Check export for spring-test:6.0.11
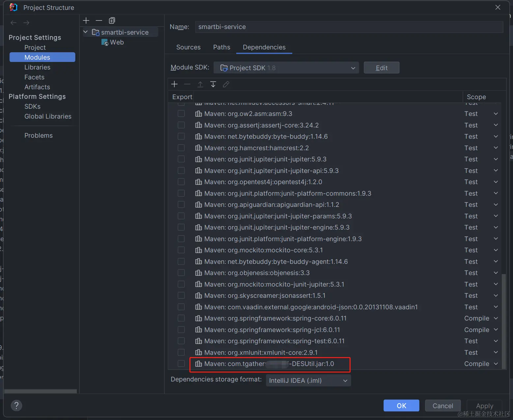This screenshot has height=420, width=513. [181, 341]
